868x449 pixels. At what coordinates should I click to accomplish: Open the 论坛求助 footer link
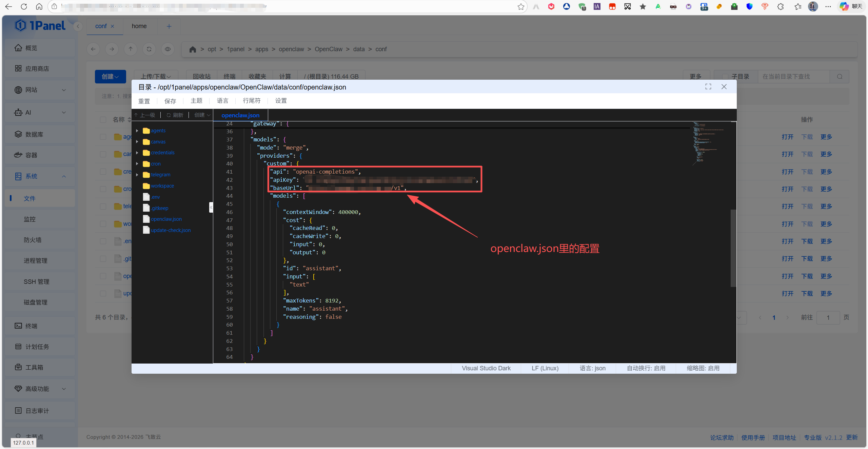pos(722,437)
